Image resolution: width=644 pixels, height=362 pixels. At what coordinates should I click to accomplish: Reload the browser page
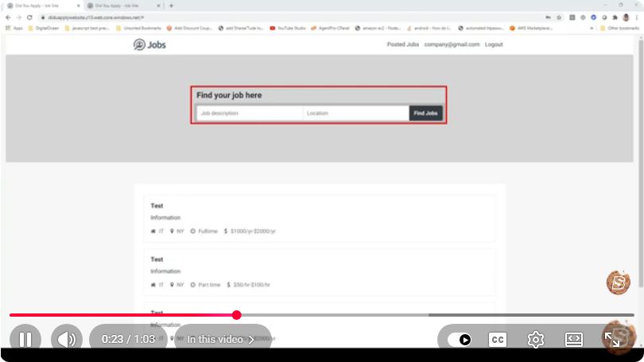(29, 18)
